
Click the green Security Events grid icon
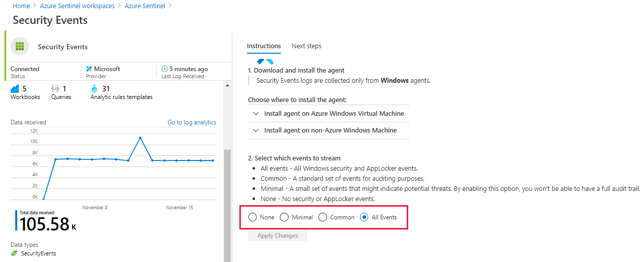click(x=20, y=47)
